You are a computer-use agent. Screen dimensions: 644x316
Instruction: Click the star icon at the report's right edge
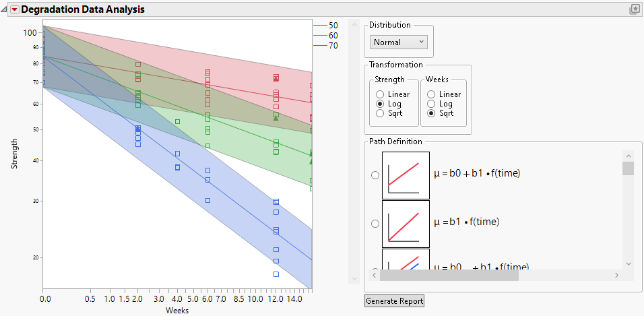point(635,9)
